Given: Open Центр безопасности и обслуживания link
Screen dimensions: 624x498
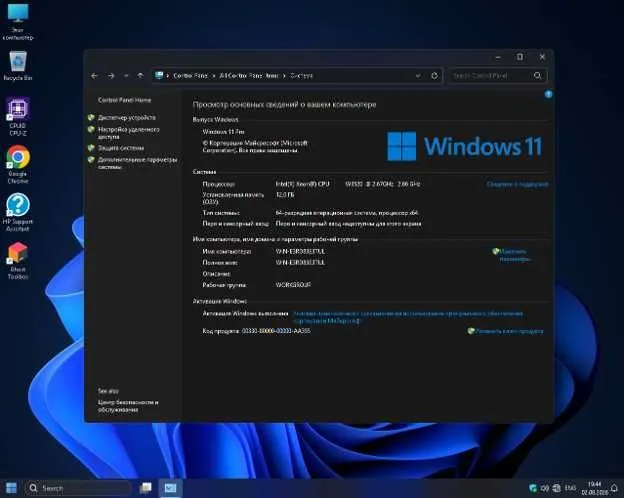Looking at the screenshot, I should click(128, 406).
